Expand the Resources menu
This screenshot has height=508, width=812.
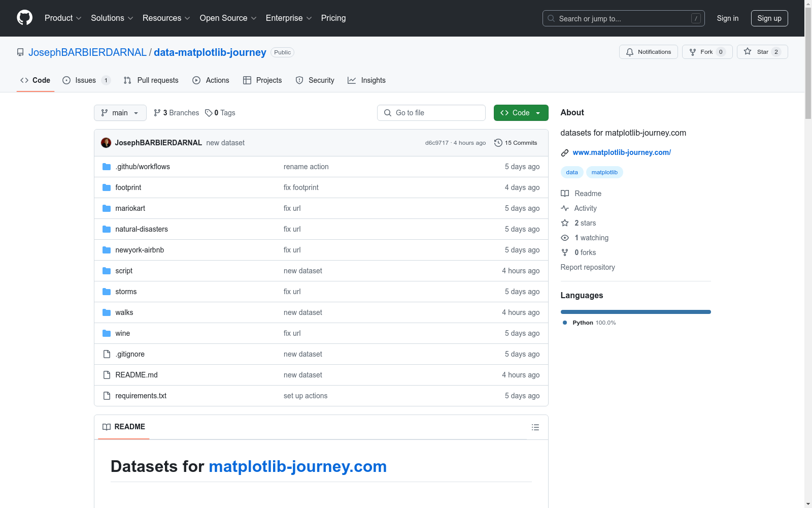point(166,18)
